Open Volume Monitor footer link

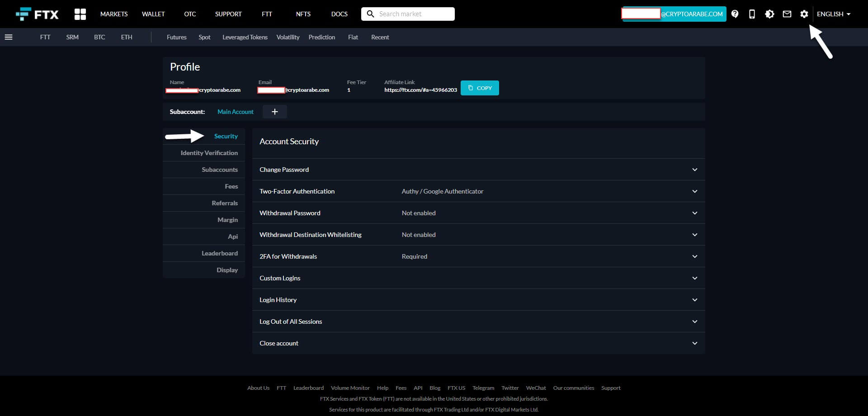[350, 388]
